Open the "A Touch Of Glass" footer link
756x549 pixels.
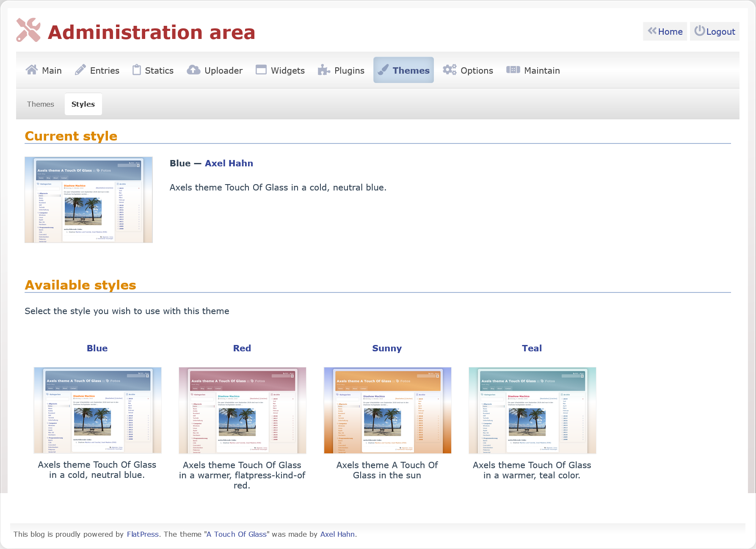(x=237, y=534)
